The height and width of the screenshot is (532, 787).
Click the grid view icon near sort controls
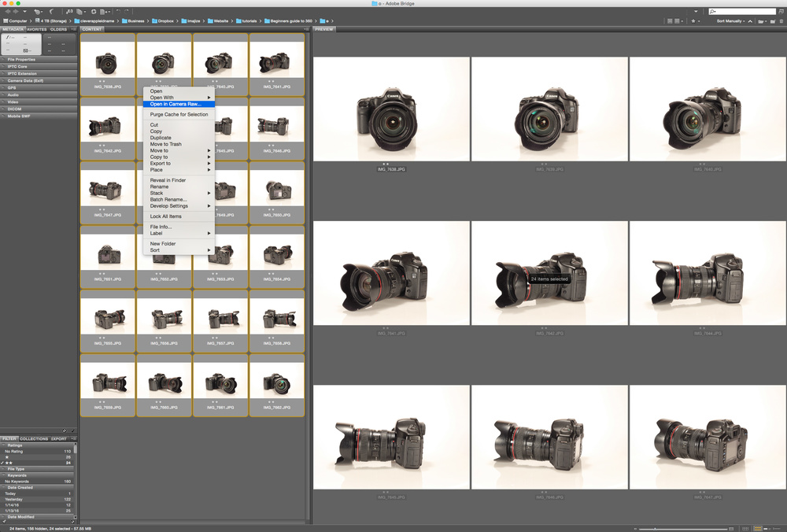click(x=670, y=21)
